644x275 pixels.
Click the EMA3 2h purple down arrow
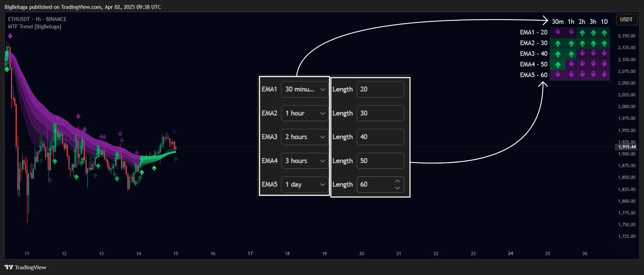click(x=582, y=53)
